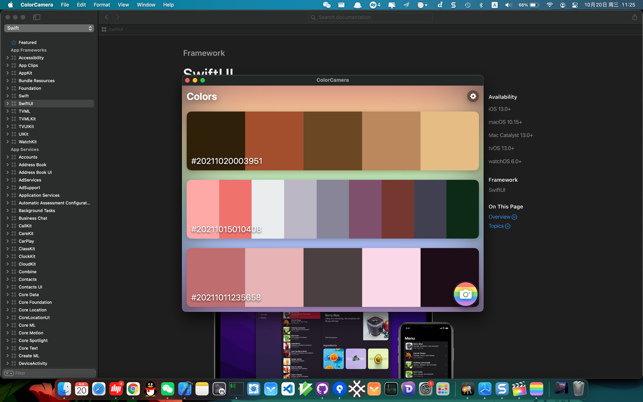Open Finder from the dock
The width and height of the screenshot is (643, 402).
(x=64, y=388)
